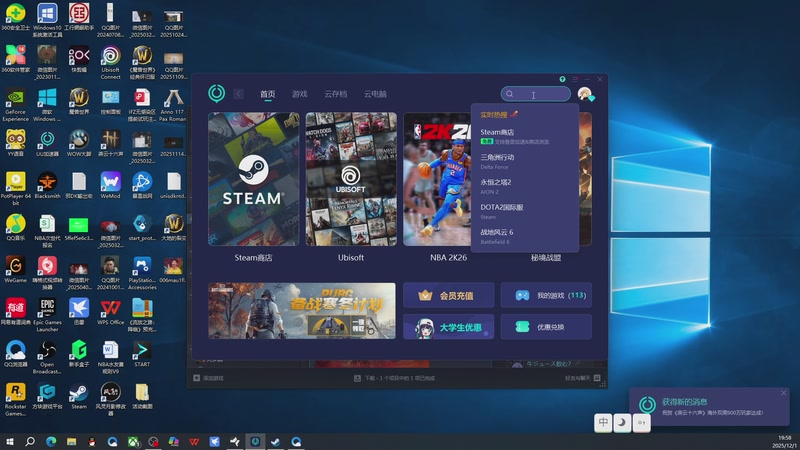The width and height of the screenshot is (800, 450).
Task: Select the GeForce Experience desktop icon
Action: click(15, 105)
